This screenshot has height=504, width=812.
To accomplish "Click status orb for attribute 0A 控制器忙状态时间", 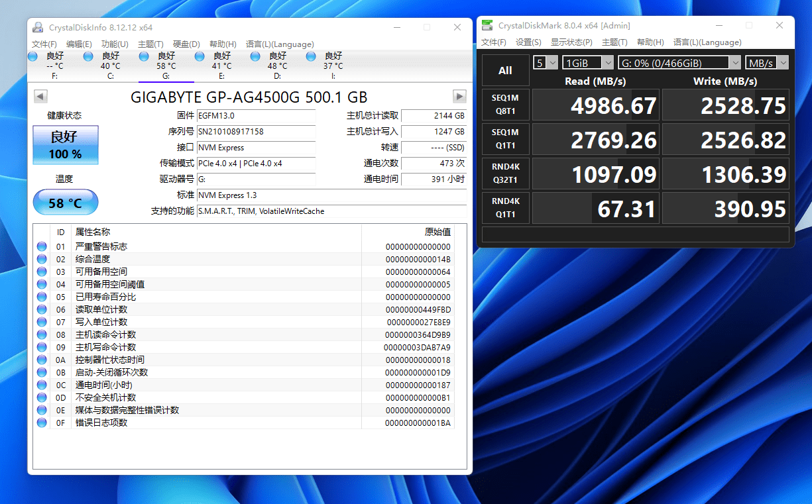I will [x=42, y=360].
